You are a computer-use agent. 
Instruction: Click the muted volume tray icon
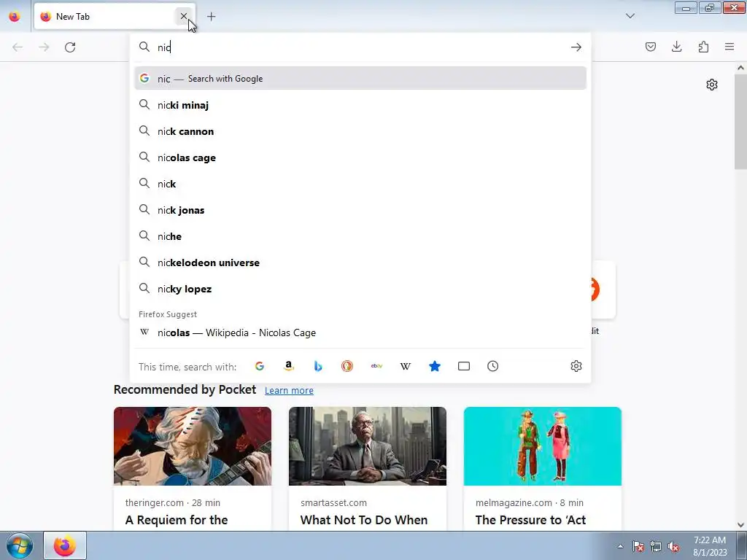click(673, 546)
